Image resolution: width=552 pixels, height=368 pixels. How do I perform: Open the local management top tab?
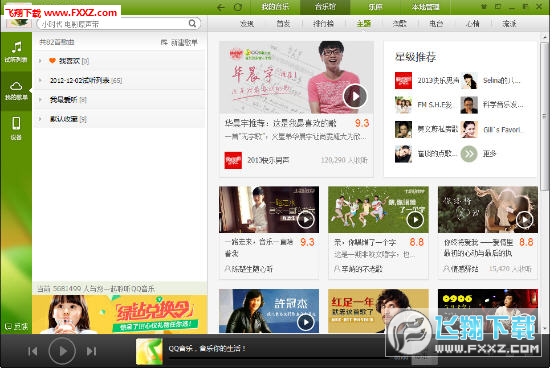click(425, 7)
